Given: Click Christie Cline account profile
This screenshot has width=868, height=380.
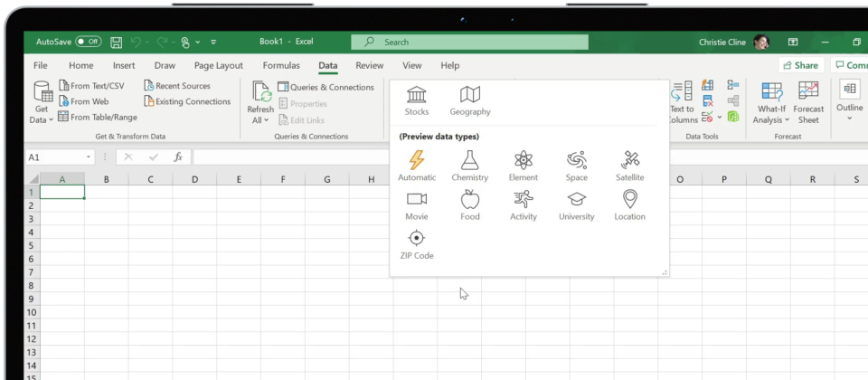Looking at the screenshot, I should coord(733,43).
